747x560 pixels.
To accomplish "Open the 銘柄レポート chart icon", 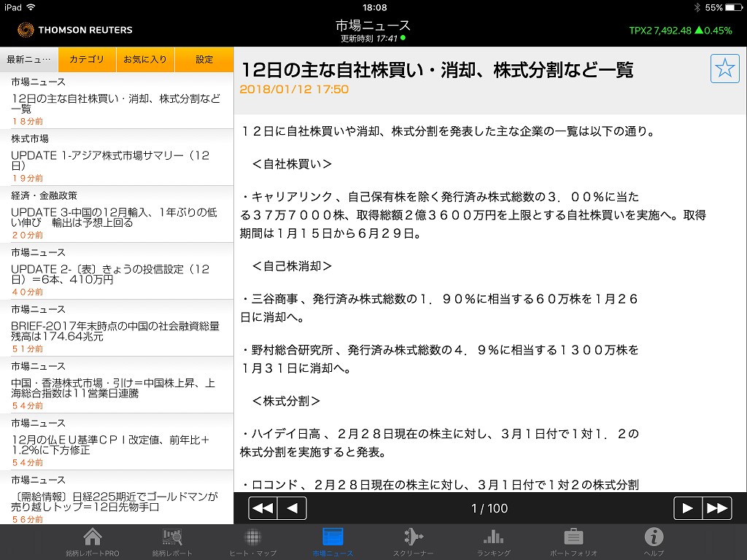I will (172, 542).
